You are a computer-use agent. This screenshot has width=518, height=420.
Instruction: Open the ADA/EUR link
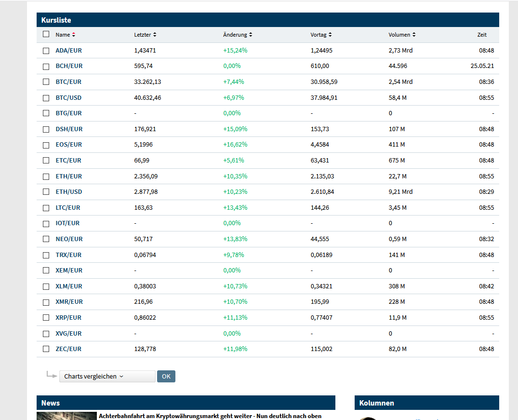[69, 51]
